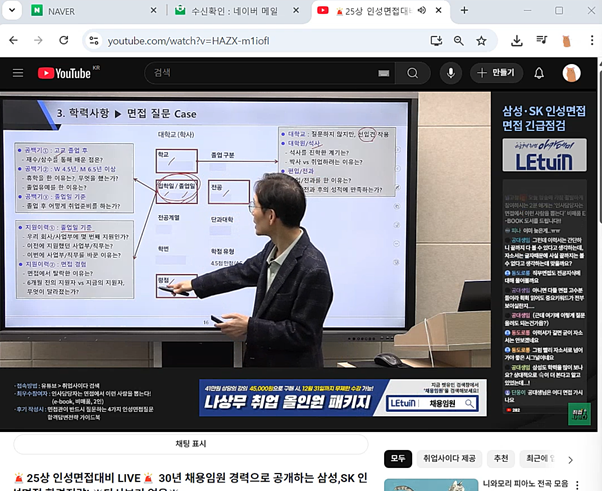
Task: Open the on-screen keyboard icon in search box
Action: [x=383, y=74]
